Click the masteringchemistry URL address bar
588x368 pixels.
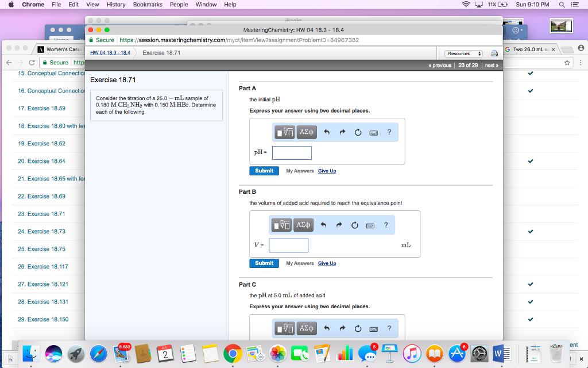[239, 40]
